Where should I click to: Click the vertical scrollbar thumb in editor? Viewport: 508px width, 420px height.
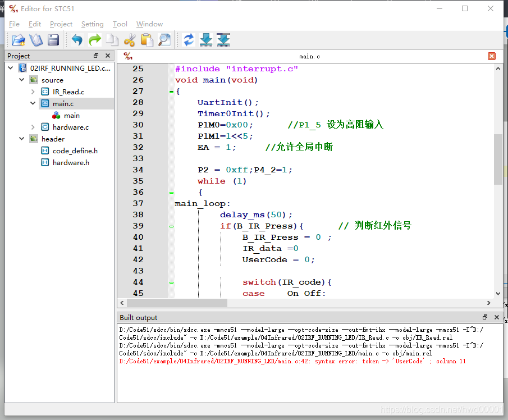pos(498,159)
